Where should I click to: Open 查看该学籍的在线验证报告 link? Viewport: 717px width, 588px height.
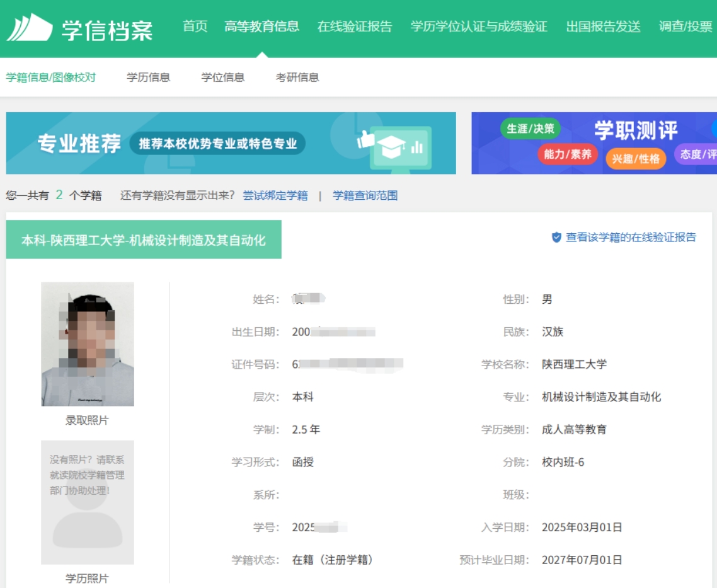631,238
